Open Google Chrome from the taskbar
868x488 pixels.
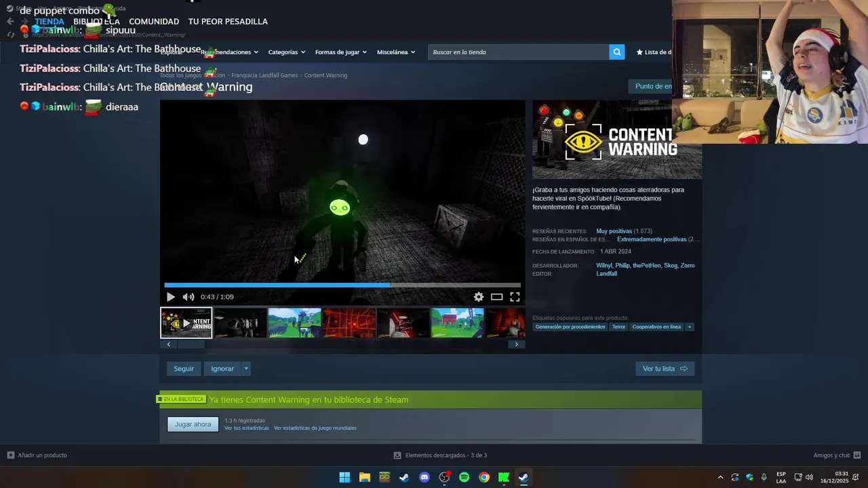coord(484,477)
